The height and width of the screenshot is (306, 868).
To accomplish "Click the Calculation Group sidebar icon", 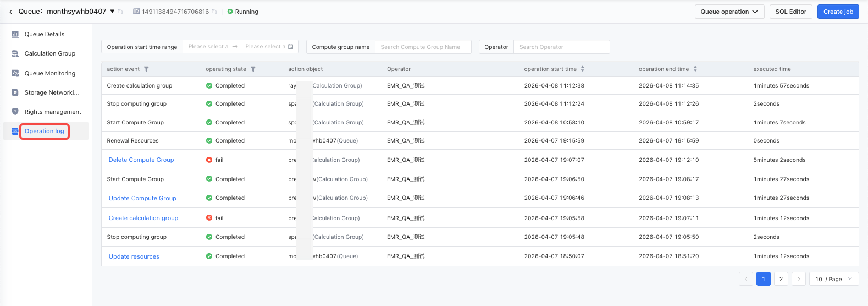I will [x=15, y=53].
